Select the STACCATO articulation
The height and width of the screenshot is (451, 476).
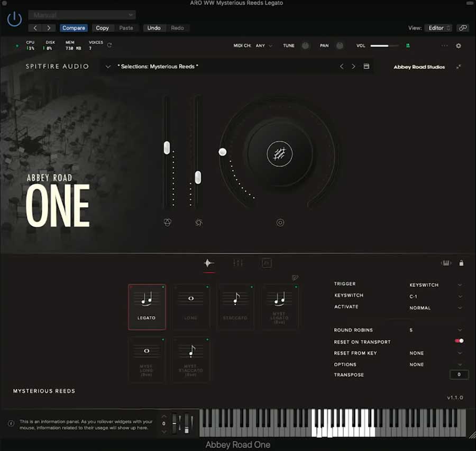point(235,307)
